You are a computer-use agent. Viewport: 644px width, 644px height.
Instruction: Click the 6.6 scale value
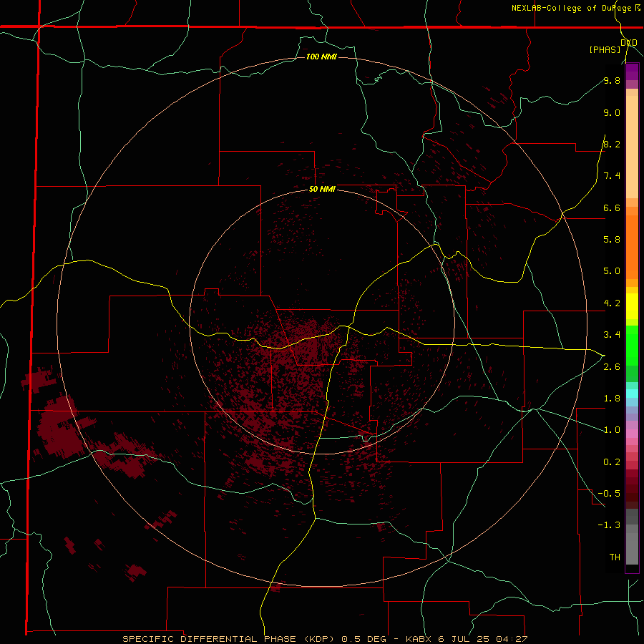(612, 208)
